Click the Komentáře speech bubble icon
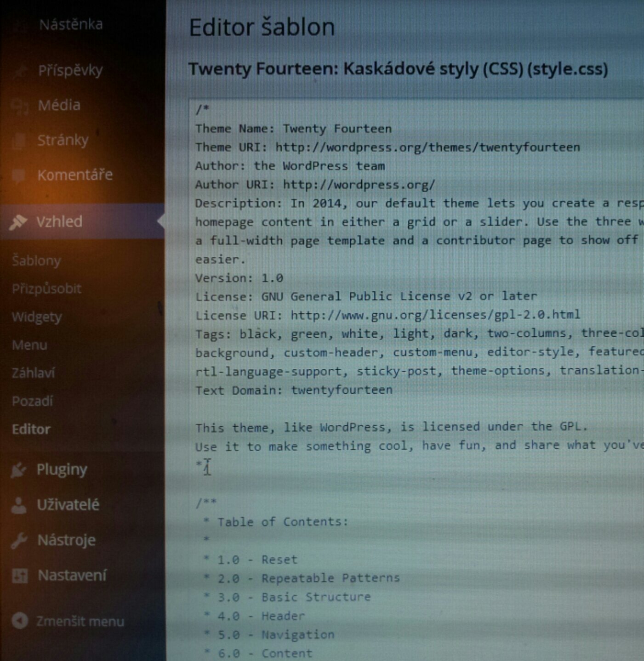 pyautogui.click(x=19, y=175)
